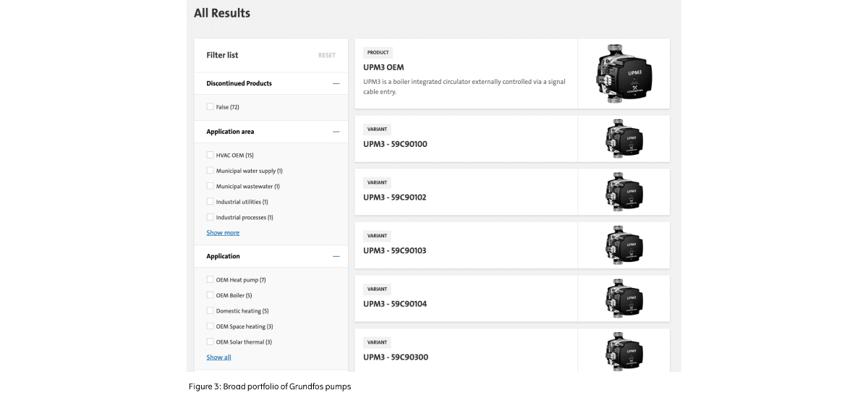This screenshot has width=868, height=398.
Task: Check the HVAC OEM (15) filter
Action: point(210,156)
